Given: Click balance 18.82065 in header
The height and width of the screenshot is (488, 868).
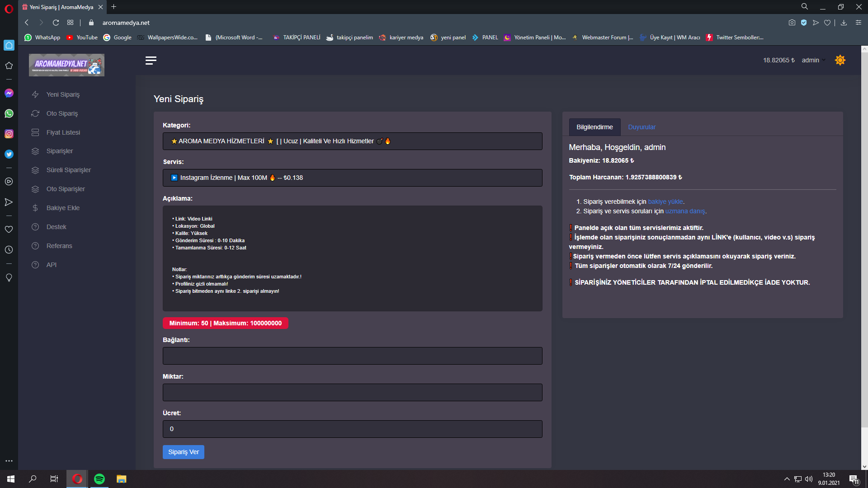Looking at the screenshot, I should pos(779,60).
